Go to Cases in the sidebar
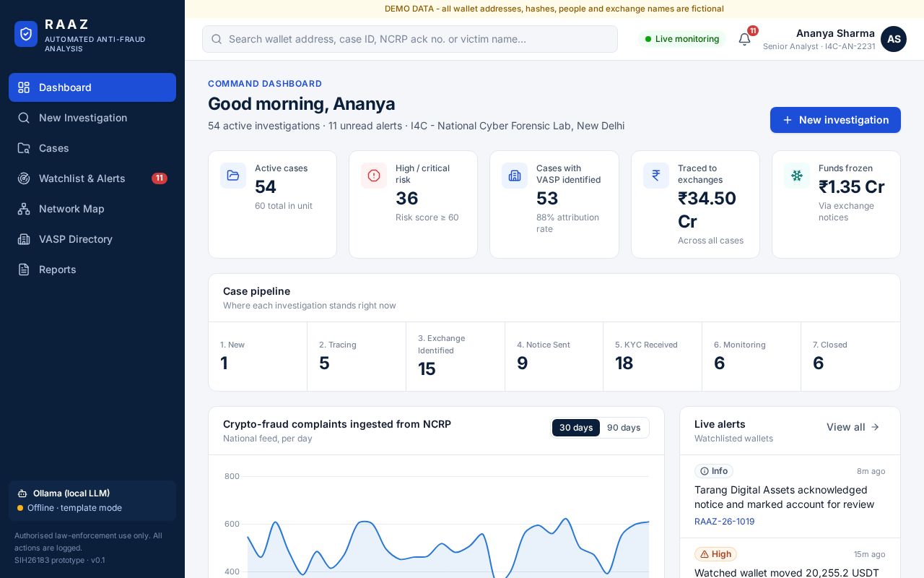 92,148
